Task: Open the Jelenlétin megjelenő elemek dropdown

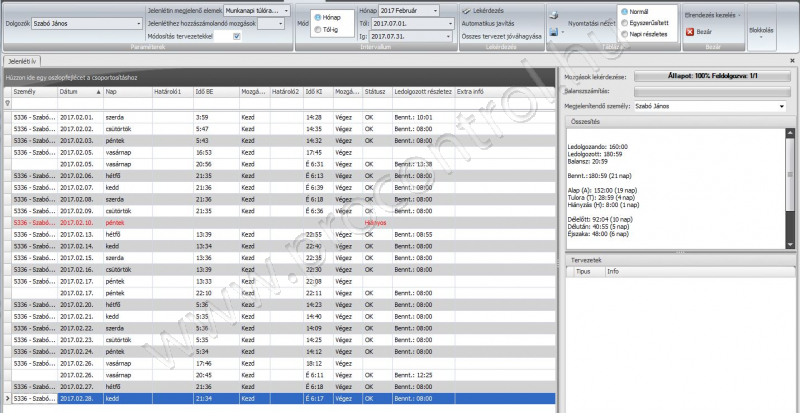Action: [286, 10]
